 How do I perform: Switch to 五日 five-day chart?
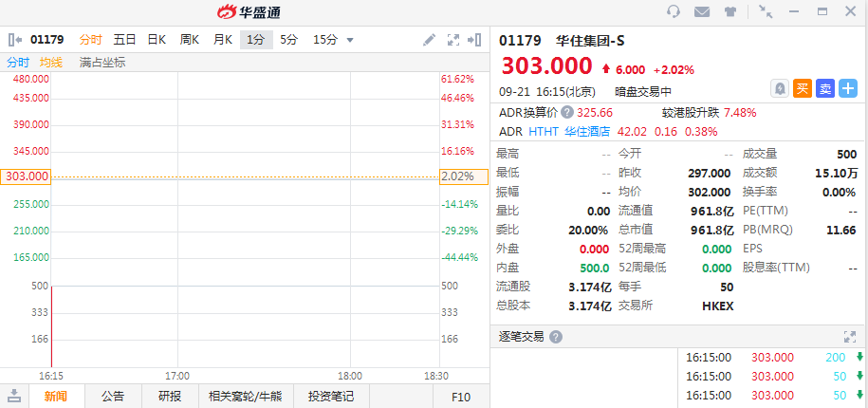(124, 40)
